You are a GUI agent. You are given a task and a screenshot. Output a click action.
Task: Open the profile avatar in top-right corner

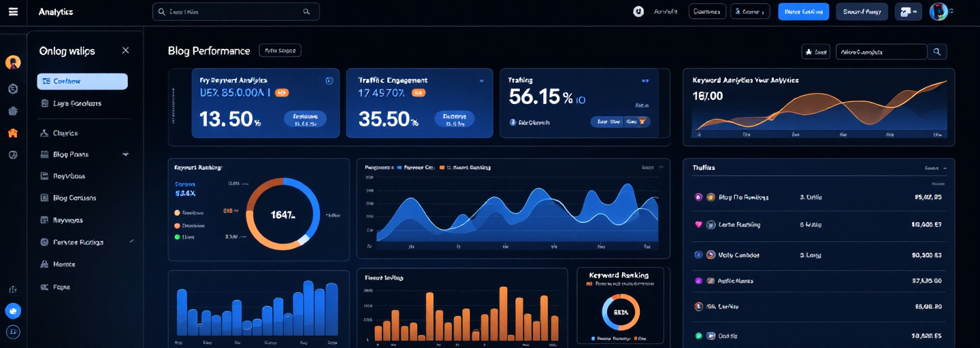pyautogui.click(x=938, y=12)
